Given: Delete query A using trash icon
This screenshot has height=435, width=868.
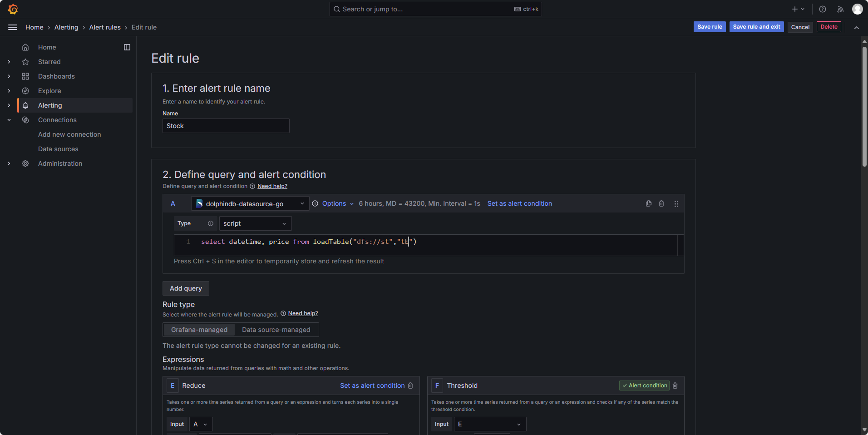Looking at the screenshot, I should (661, 204).
